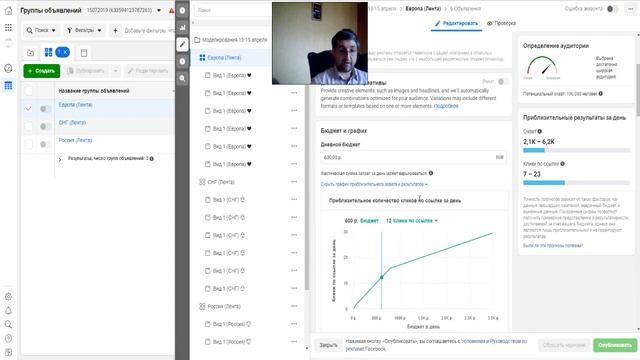Open three dots menu for СНГ (Лента) tree row
This screenshot has width=640, height=360.
tap(294, 182)
